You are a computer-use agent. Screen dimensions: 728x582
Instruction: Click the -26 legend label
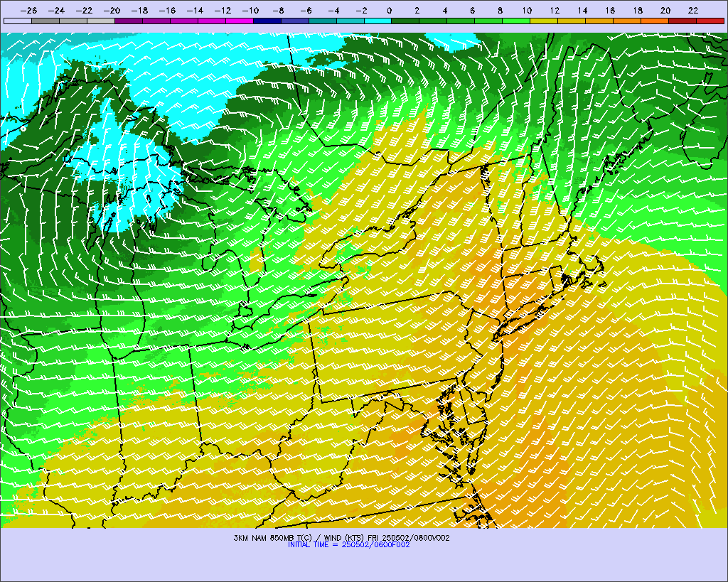[x=28, y=11]
